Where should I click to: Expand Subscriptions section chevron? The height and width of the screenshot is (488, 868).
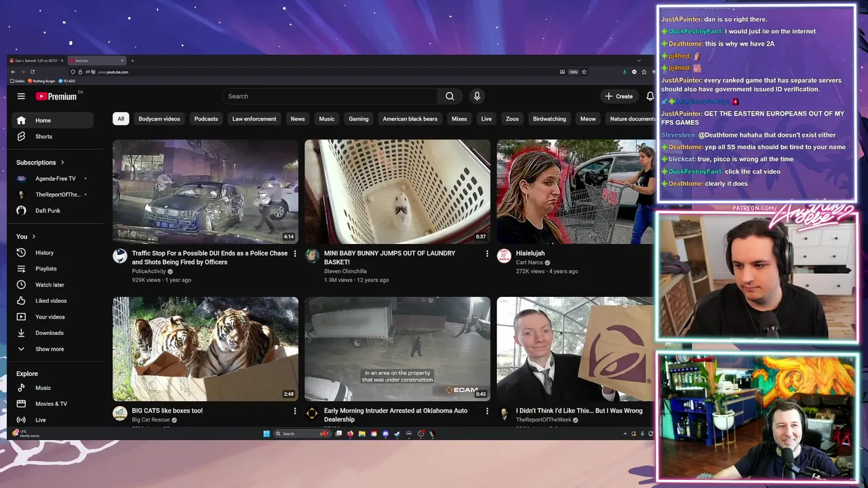[62, 163]
